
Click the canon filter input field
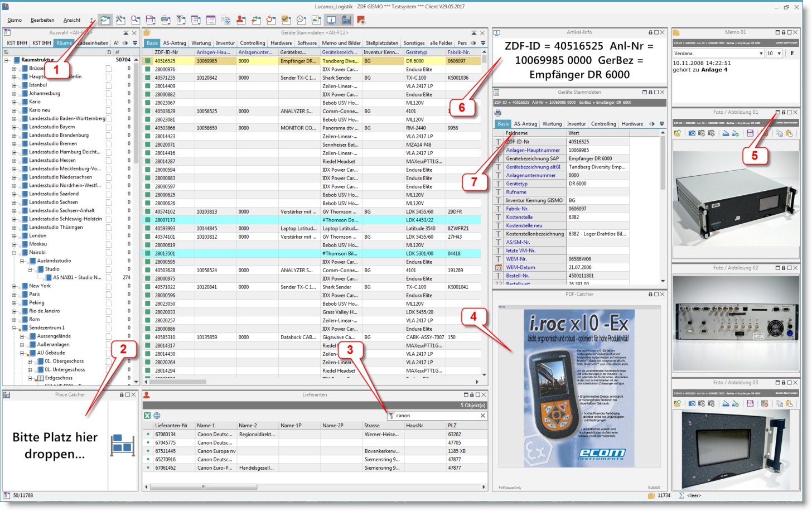tap(436, 416)
